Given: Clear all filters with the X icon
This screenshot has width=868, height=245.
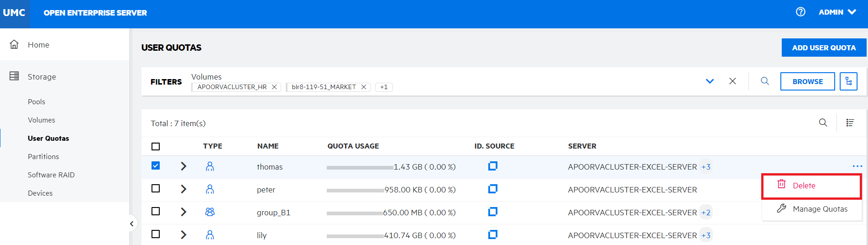Looking at the screenshot, I should (732, 81).
